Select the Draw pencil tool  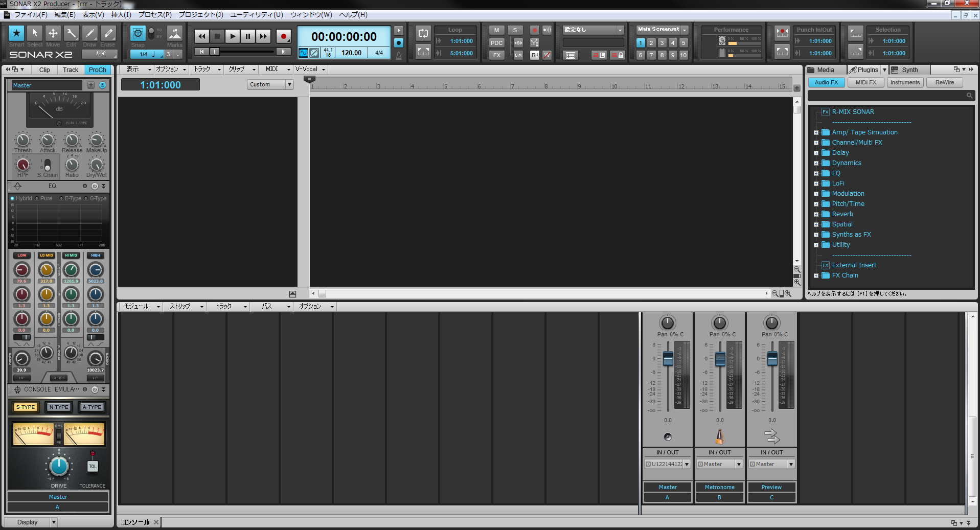90,33
